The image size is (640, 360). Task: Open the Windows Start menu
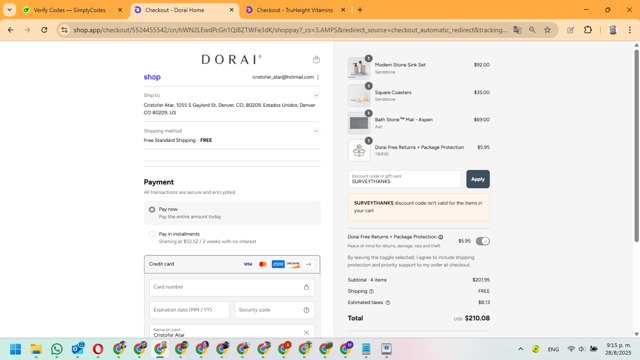pyautogui.click(x=16, y=349)
